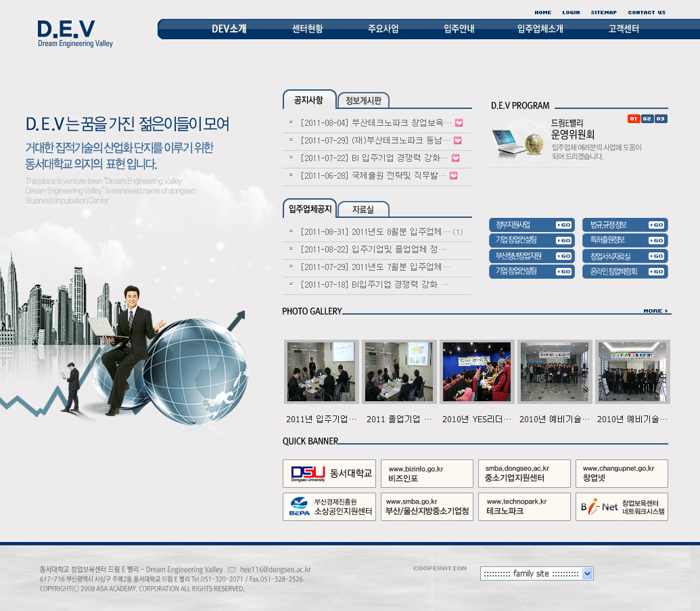The height and width of the screenshot is (611, 700).
Task: Click MORE in the Photo Gallery section
Action: click(655, 311)
